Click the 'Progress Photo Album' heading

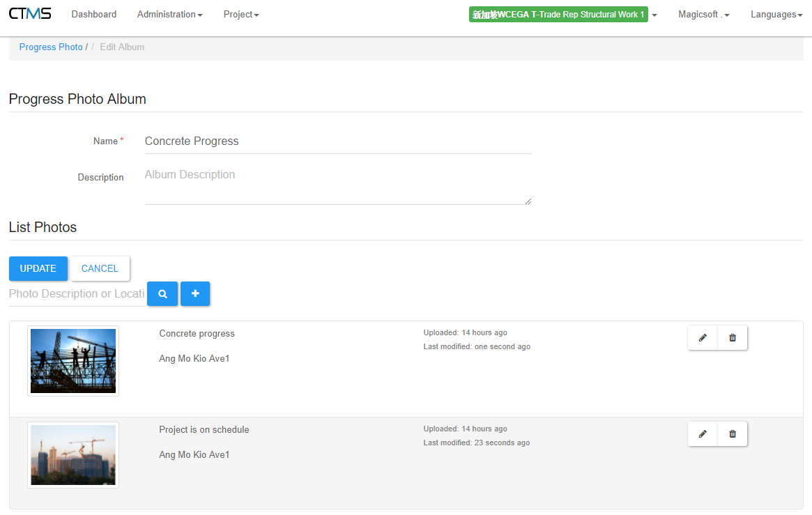(x=77, y=99)
